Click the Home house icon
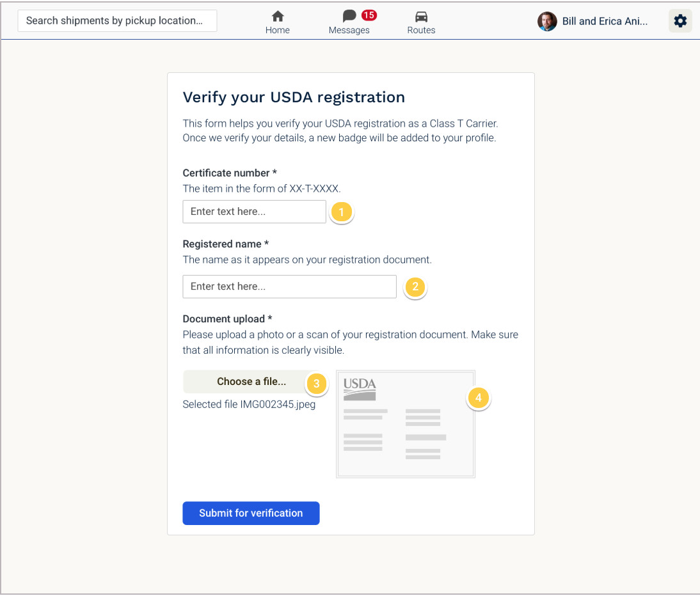700x596 pixels. [278, 17]
